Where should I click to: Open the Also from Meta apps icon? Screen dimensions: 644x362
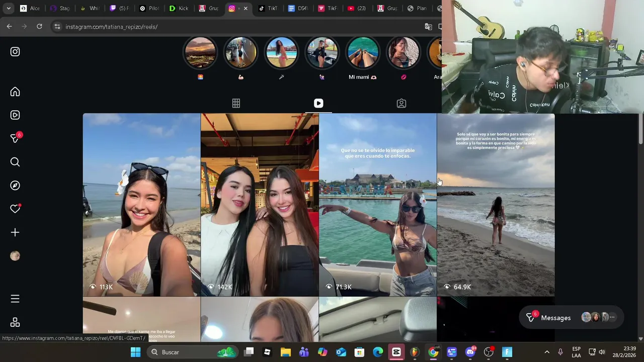tap(15, 322)
